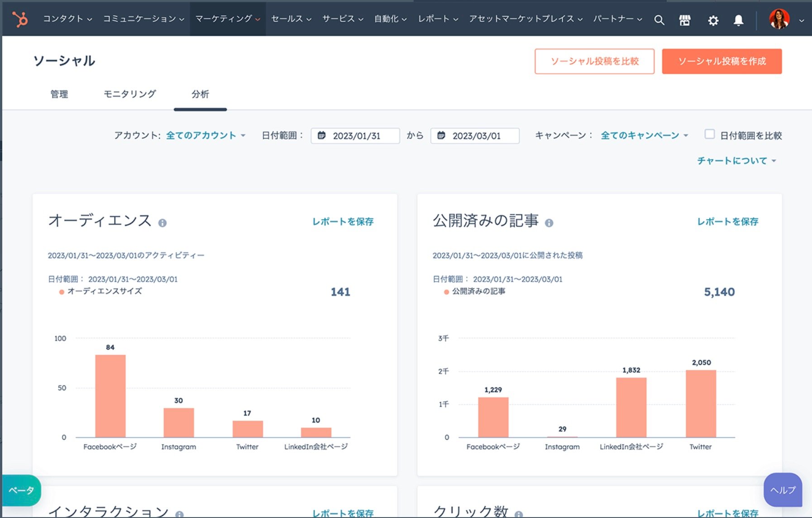Open the 全てのアカウント dropdown
The width and height of the screenshot is (812, 518).
(204, 135)
